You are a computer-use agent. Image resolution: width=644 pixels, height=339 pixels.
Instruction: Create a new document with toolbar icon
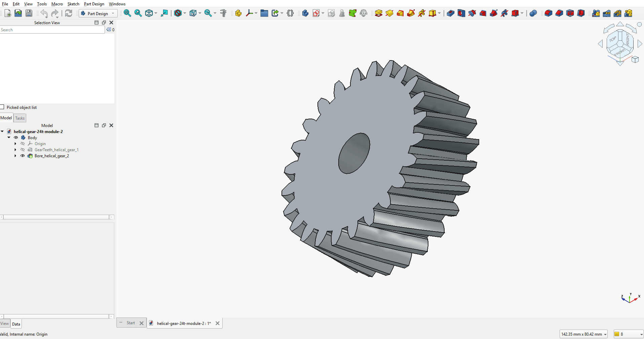pos(8,13)
